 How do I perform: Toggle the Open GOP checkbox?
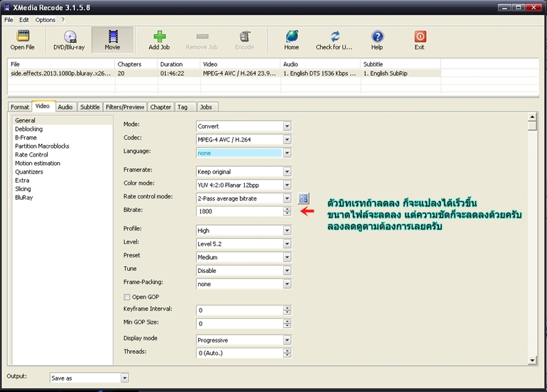pos(126,297)
